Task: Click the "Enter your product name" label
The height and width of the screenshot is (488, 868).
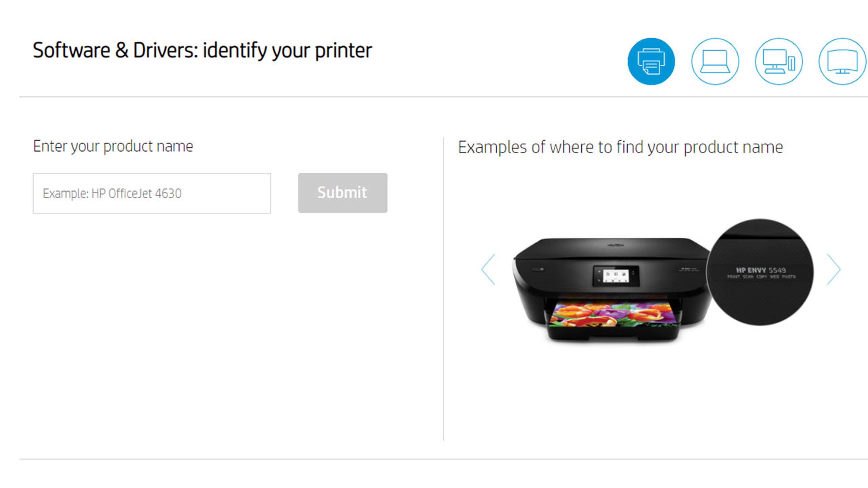Action: [113, 146]
